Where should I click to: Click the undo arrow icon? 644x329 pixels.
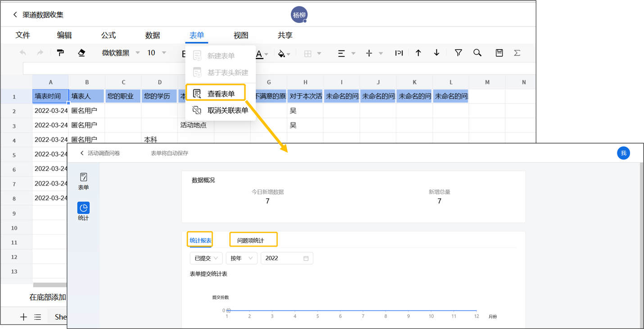(23, 53)
